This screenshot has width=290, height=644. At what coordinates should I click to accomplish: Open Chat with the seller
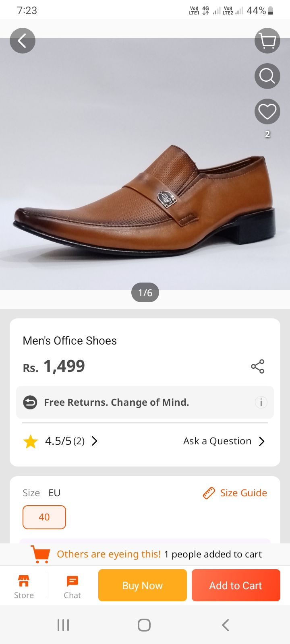(x=72, y=586)
